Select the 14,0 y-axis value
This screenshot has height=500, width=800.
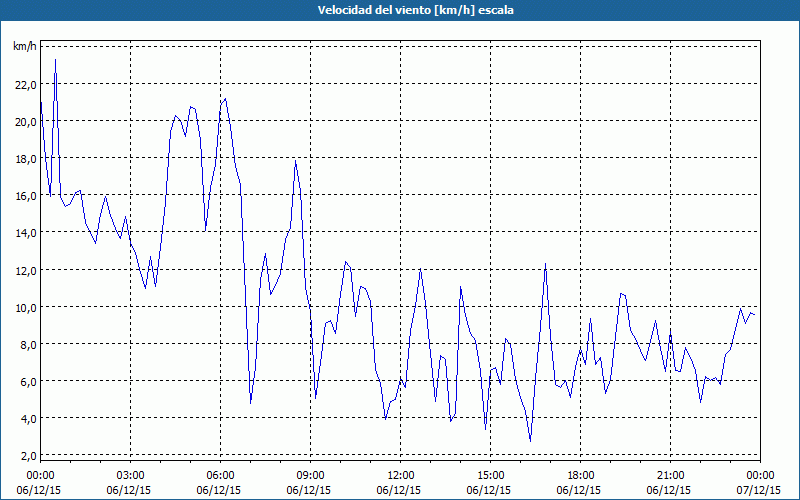pos(25,233)
